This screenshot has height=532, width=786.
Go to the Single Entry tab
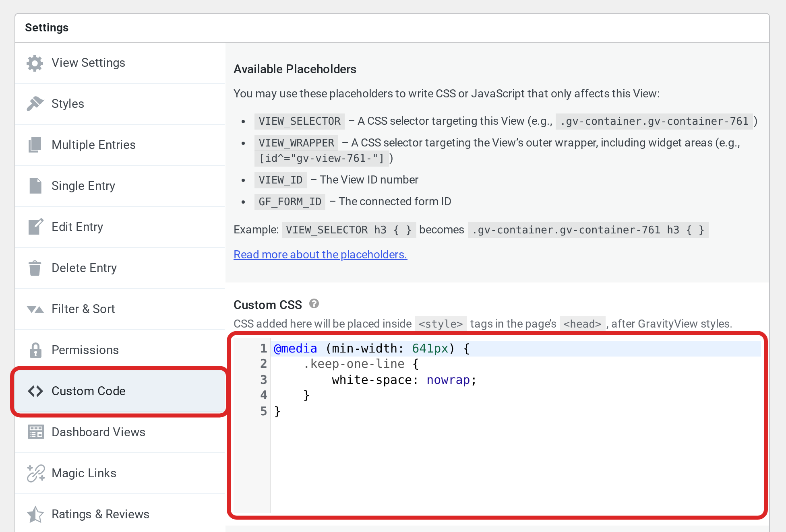pyautogui.click(x=120, y=186)
